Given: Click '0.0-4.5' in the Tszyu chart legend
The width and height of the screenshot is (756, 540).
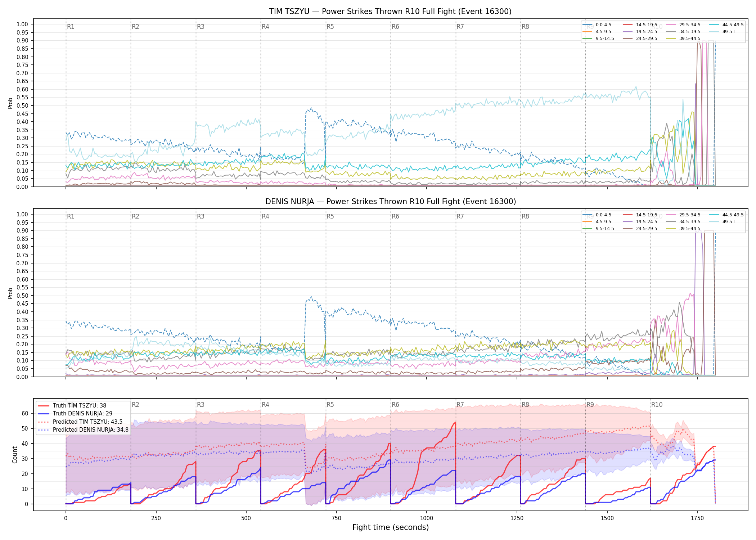Looking at the screenshot, I should pos(603,25).
